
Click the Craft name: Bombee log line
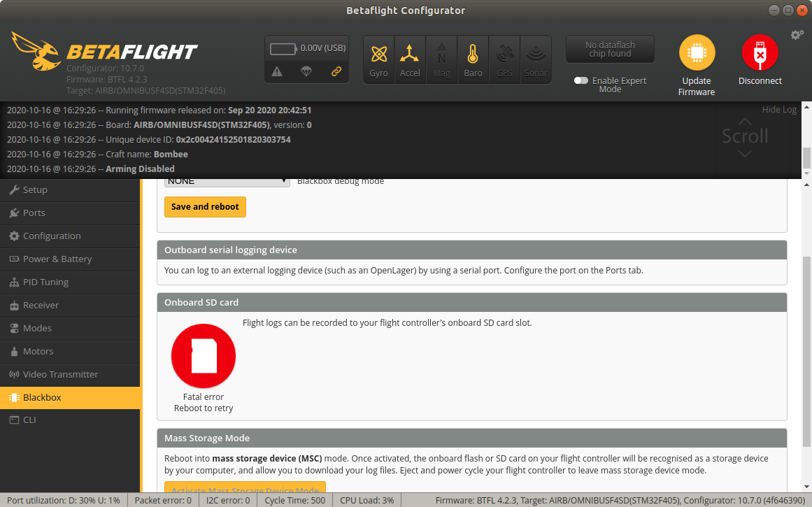click(97, 155)
